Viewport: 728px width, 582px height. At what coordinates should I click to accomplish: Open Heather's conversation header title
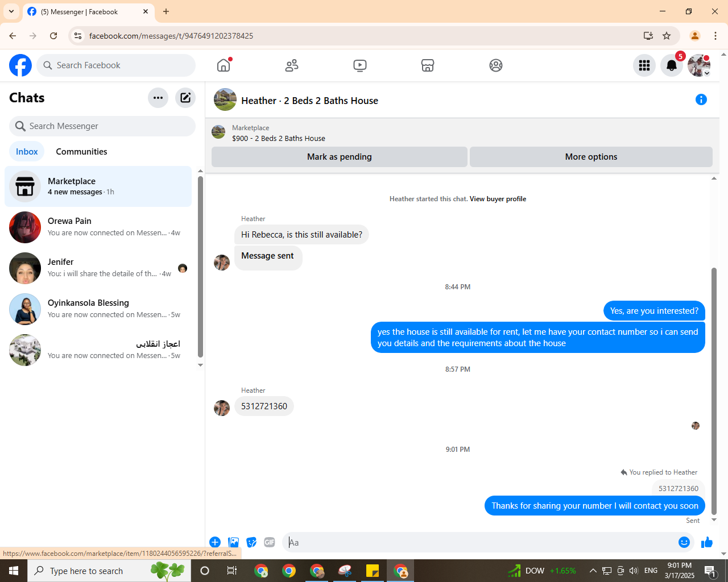(x=309, y=101)
